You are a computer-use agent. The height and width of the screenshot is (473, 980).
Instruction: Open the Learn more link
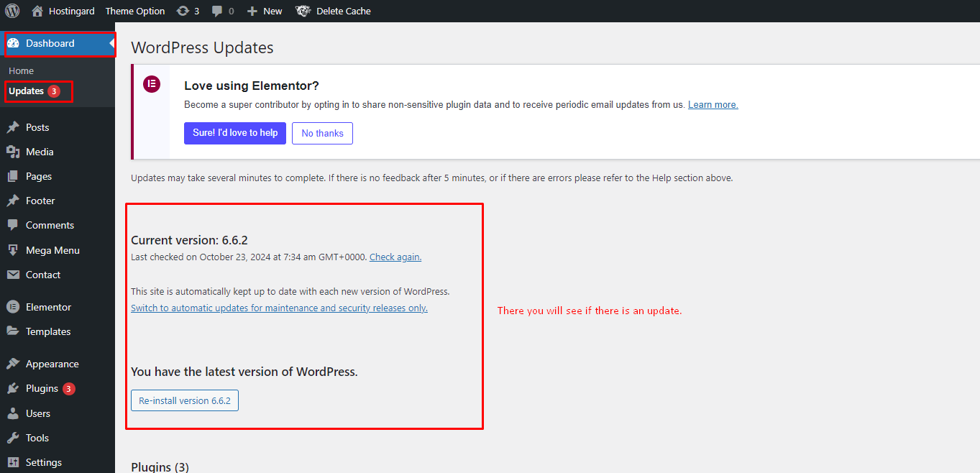pyautogui.click(x=713, y=105)
